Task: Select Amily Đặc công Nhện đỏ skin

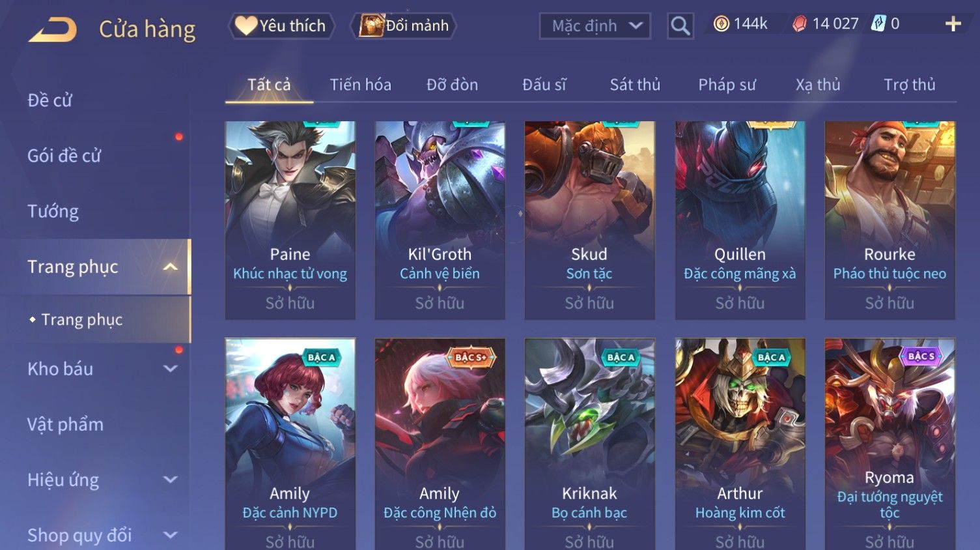Action: click(440, 444)
